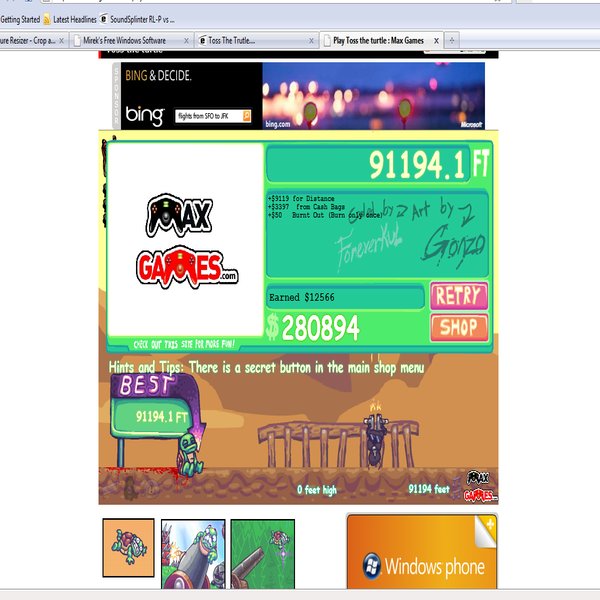The width and height of the screenshot is (600, 600).
Task: Close the Toss The Trutle tab
Action: 311,41
